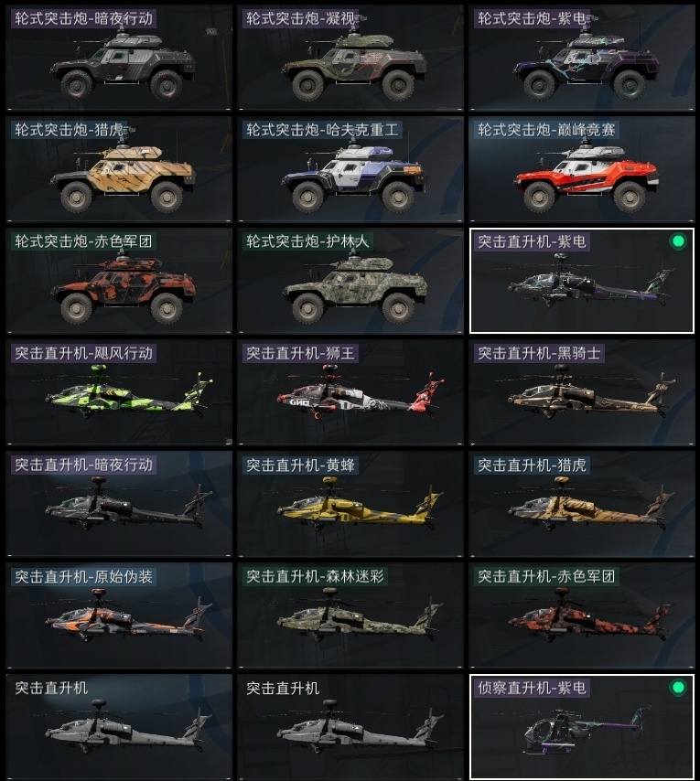Select the 突击直升机-暗夜行动 helicopter skin
The height and width of the screenshot is (781, 700).
click(x=119, y=504)
